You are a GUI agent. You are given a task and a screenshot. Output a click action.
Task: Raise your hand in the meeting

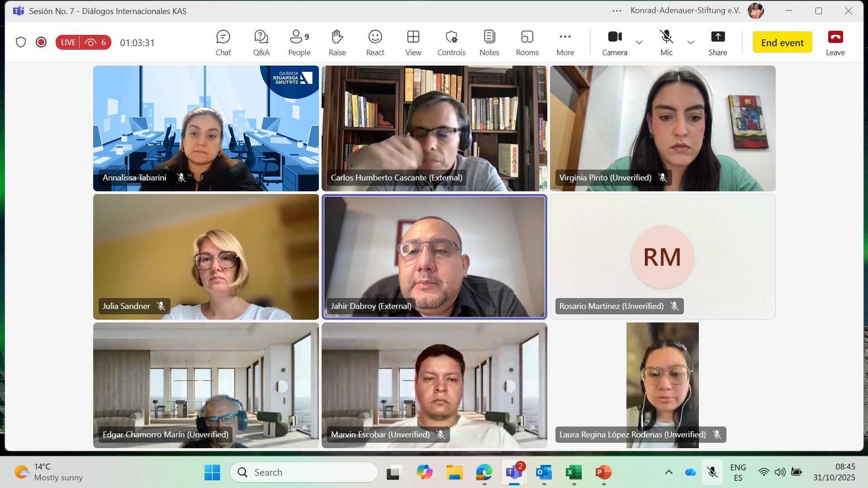(337, 43)
